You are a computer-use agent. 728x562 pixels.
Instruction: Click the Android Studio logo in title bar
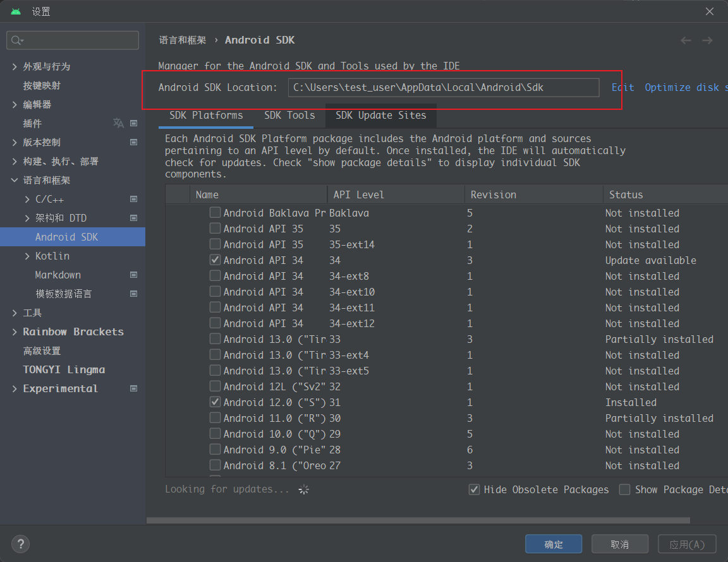pyautogui.click(x=16, y=11)
